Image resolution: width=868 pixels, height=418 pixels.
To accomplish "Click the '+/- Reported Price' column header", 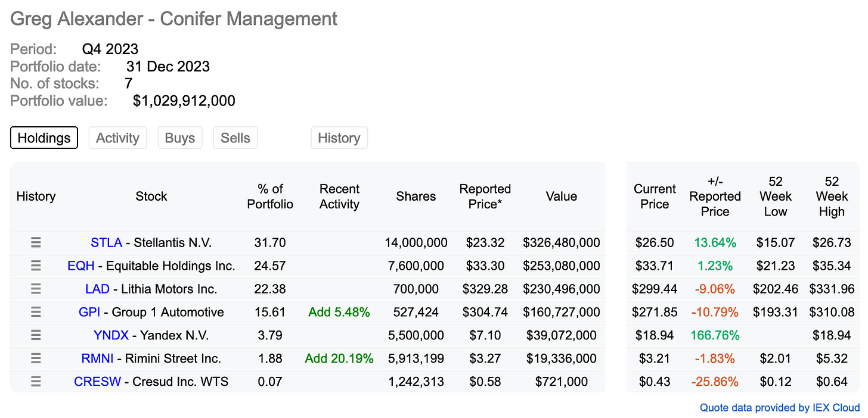I will pyautogui.click(x=715, y=196).
